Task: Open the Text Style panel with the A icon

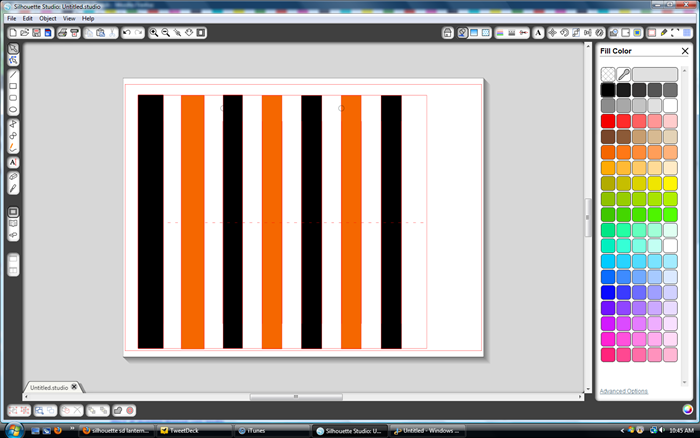Action: click(x=538, y=33)
